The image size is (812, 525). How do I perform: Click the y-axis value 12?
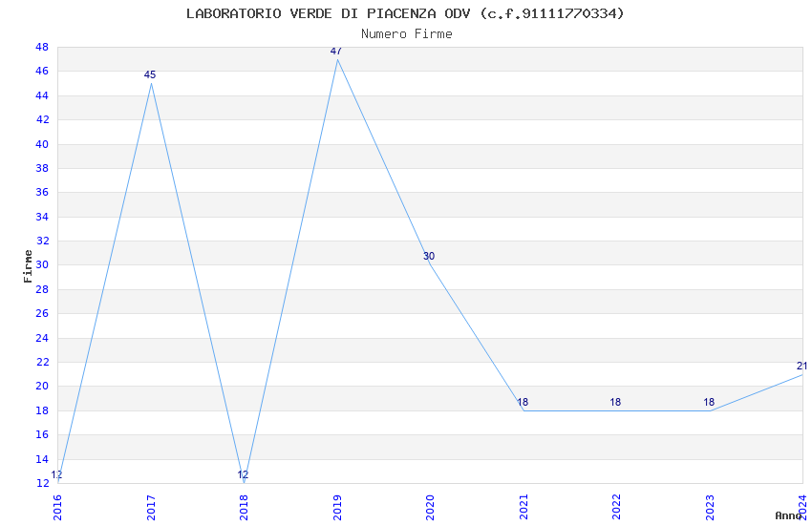[42, 483]
